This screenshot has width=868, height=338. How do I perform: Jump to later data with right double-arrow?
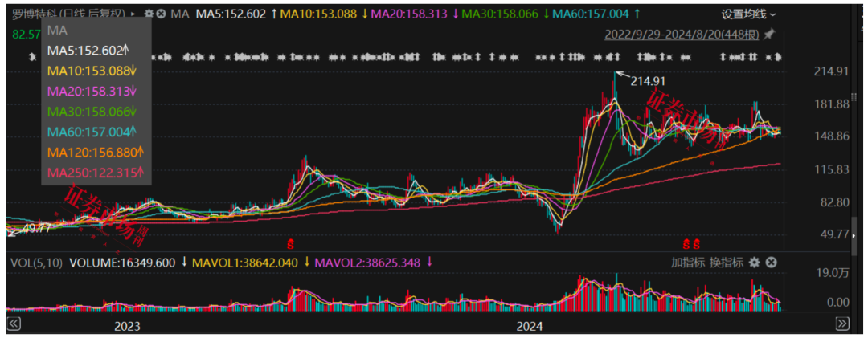pyautogui.click(x=842, y=323)
